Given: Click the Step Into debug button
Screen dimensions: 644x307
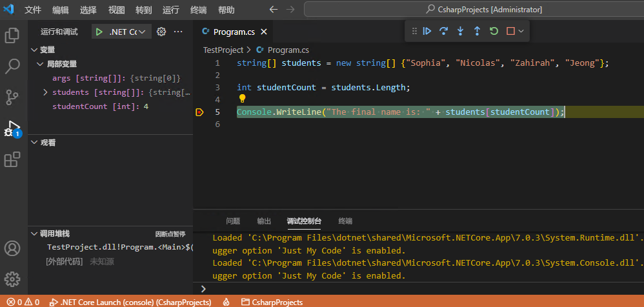Looking at the screenshot, I should pyautogui.click(x=460, y=31).
